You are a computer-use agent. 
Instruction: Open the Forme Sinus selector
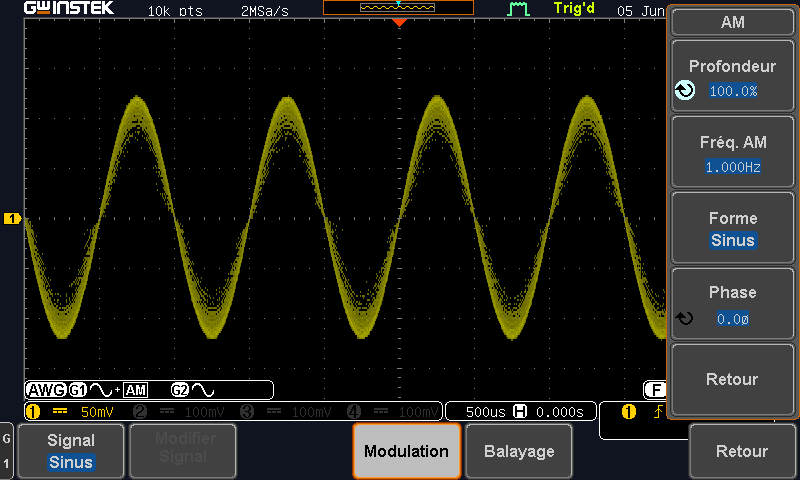(733, 228)
